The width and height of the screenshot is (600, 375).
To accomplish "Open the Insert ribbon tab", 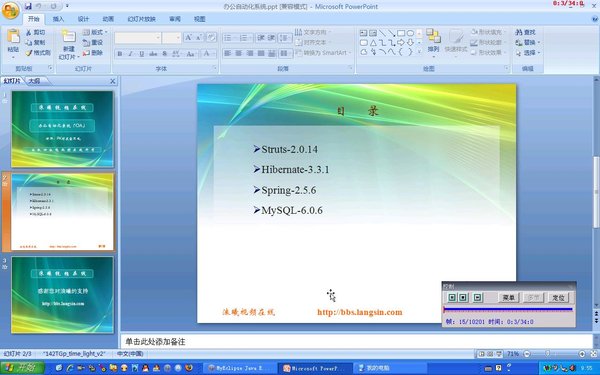I will (x=58, y=19).
